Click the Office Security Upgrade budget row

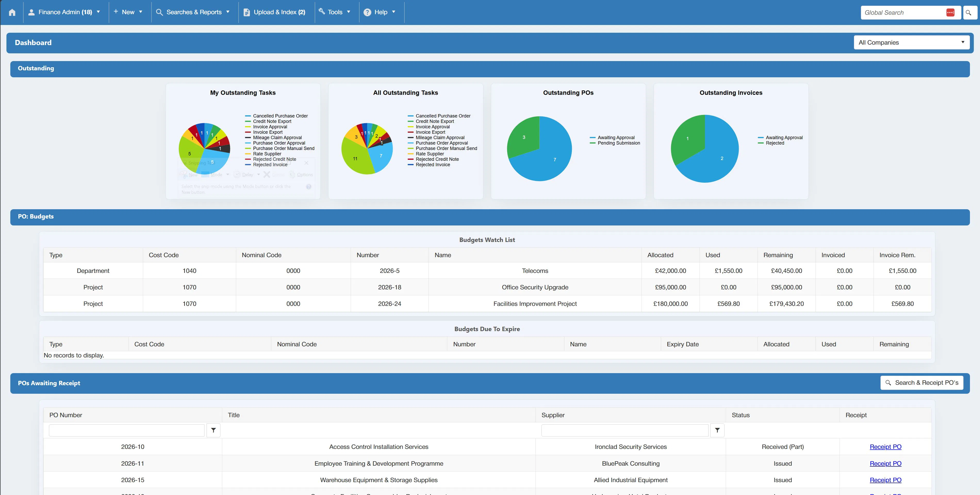(x=487, y=287)
